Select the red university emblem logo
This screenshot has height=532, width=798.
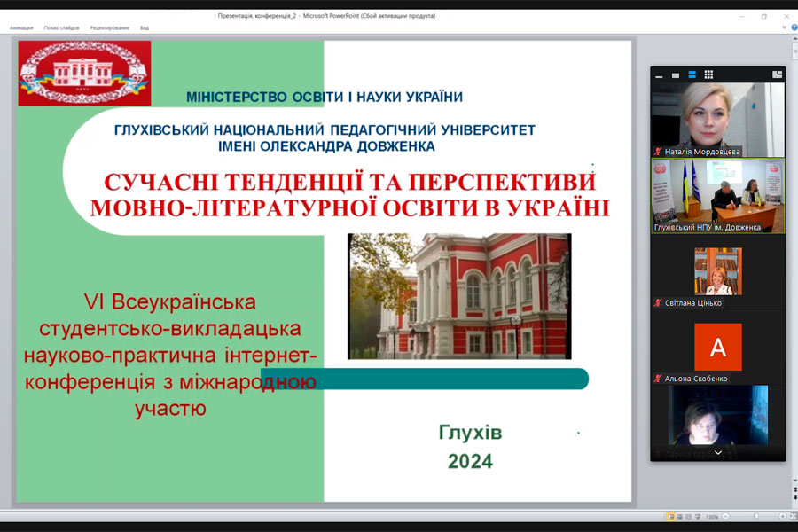tap(84, 74)
